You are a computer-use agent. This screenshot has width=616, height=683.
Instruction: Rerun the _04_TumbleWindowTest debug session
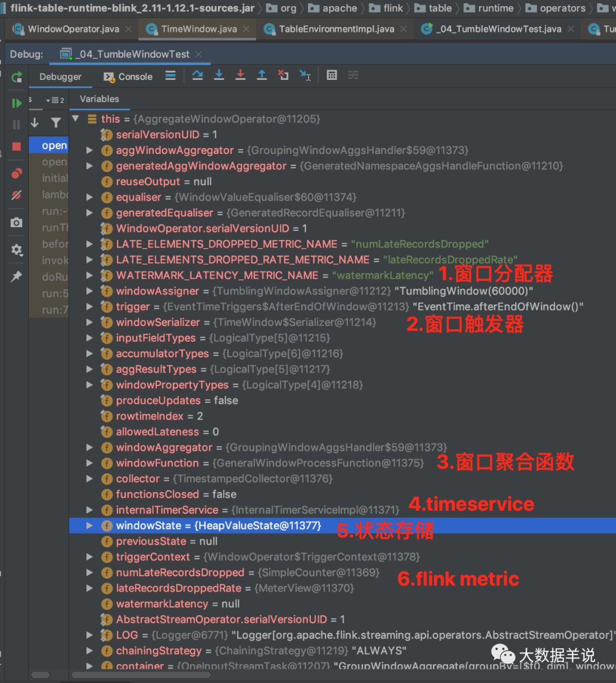coord(16,77)
